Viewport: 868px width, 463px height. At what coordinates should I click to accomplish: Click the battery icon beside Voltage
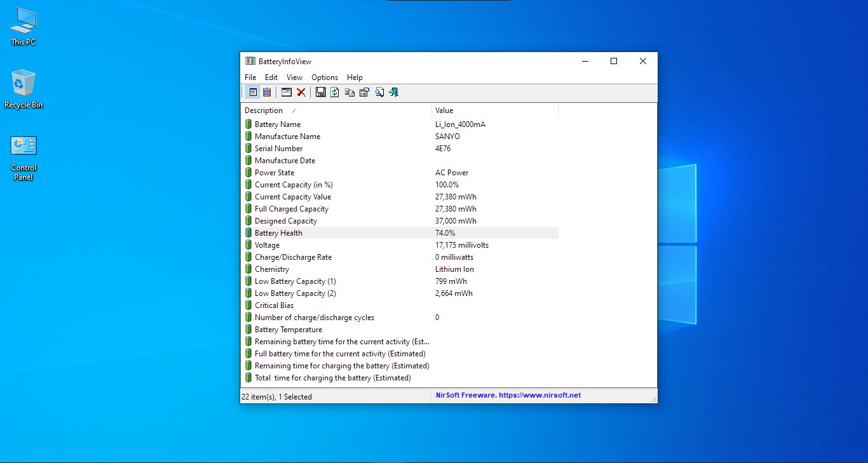click(248, 245)
